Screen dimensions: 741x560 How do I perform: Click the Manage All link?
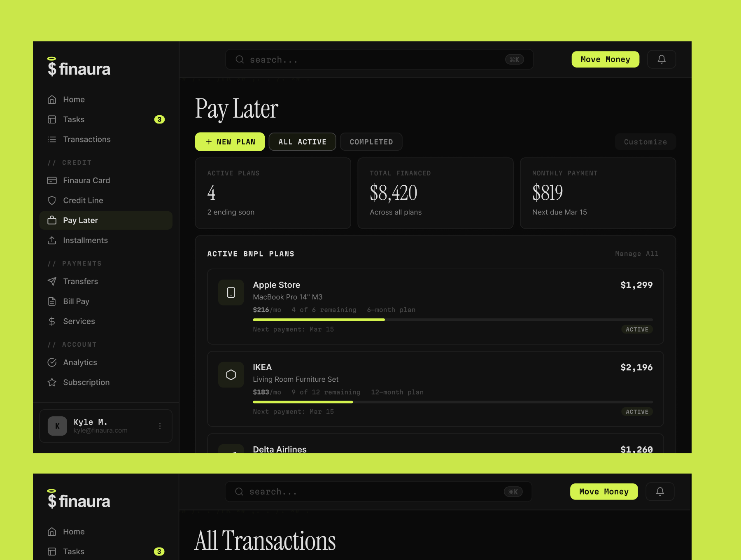636,254
